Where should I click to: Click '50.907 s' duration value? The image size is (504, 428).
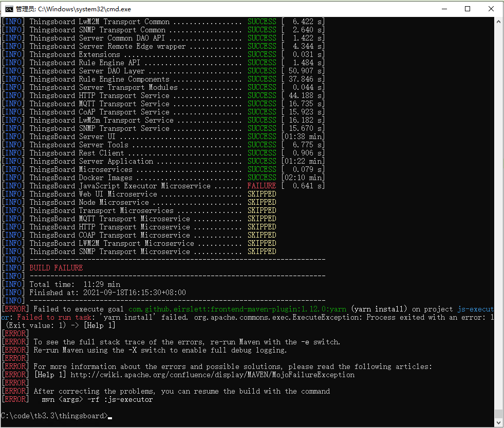click(x=305, y=71)
